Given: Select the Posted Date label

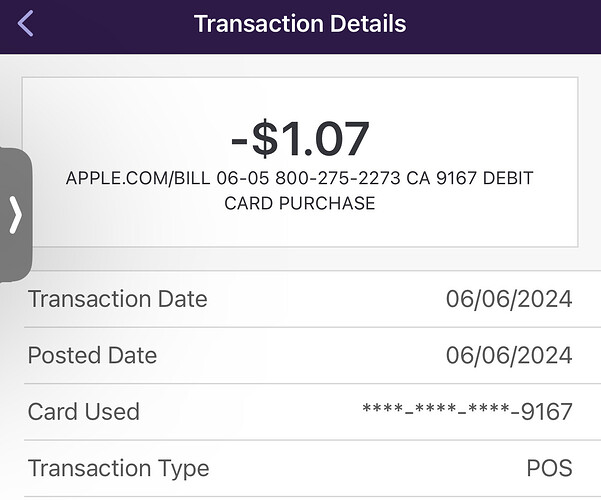Looking at the screenshot, I should 92,355.
